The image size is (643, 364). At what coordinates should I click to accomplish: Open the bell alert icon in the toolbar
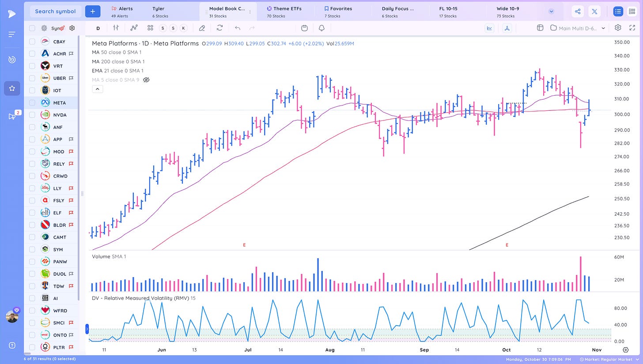[321, 28]
